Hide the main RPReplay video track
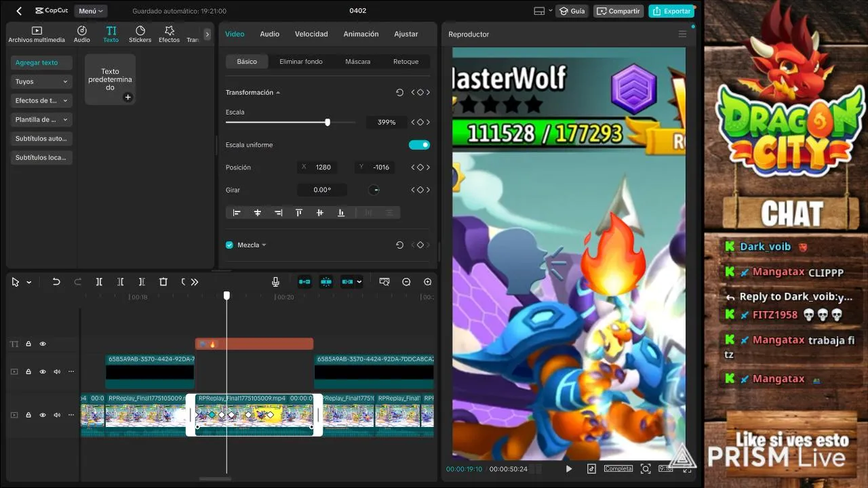This screenshot has width=868, height=488. click(x=43, y=415)
